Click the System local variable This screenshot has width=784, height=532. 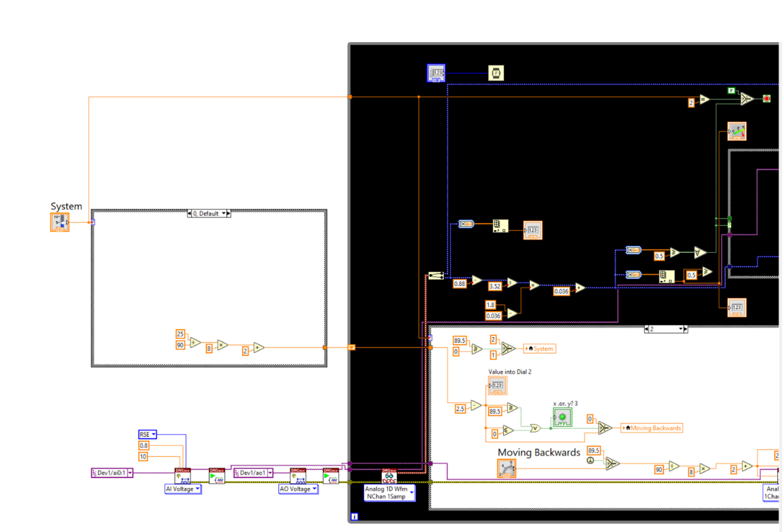coord(540,348)
